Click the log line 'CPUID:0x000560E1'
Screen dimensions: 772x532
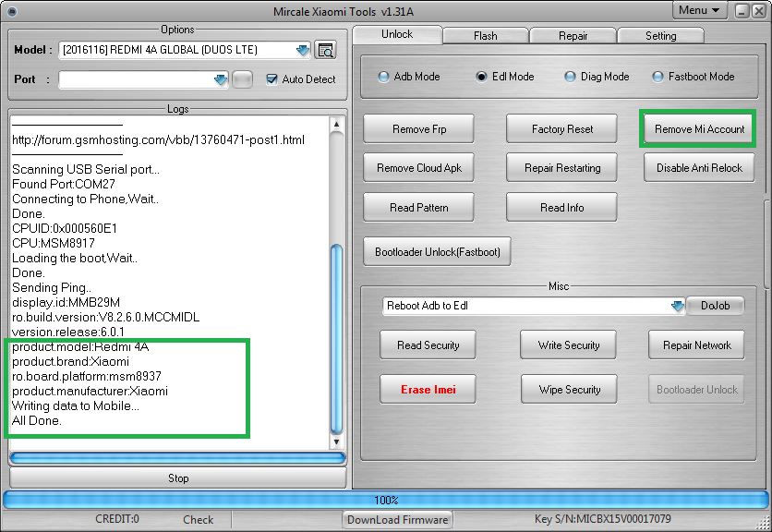[x=65, y=228]
